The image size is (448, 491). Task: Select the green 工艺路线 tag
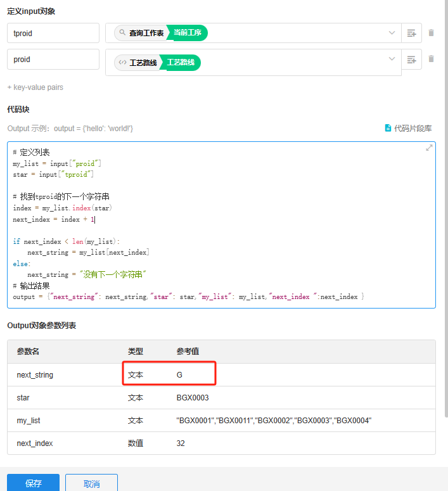[x=181, y=63]
